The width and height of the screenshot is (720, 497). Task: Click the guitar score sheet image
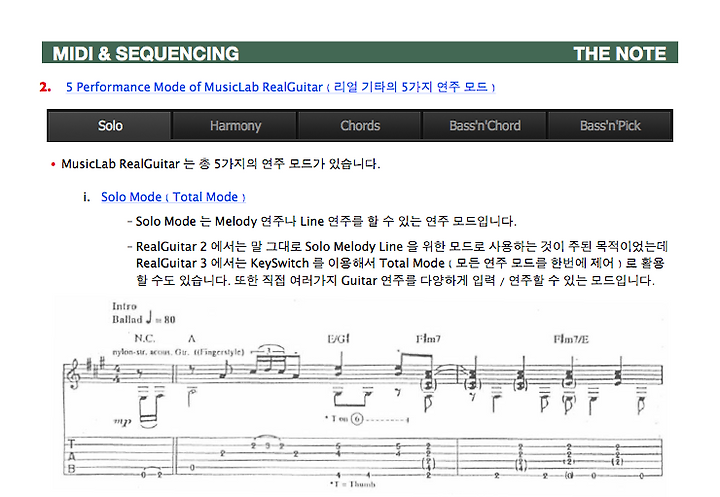pyautogui.click(x=359, y=394)
